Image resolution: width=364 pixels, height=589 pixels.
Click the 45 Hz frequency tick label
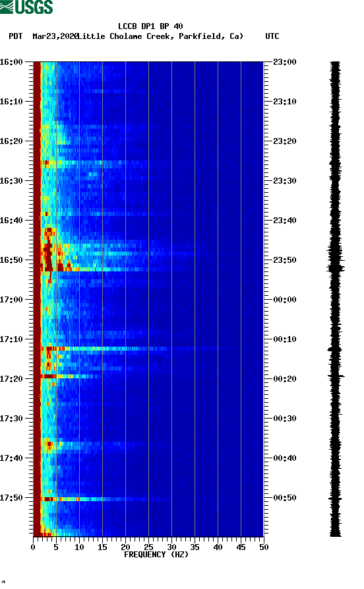click(x=241, y=547)
